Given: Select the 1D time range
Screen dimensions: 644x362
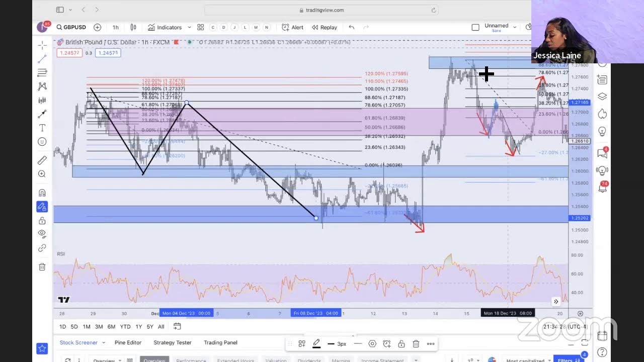Looking at the screenshot, I should click(x=62, y=327).
